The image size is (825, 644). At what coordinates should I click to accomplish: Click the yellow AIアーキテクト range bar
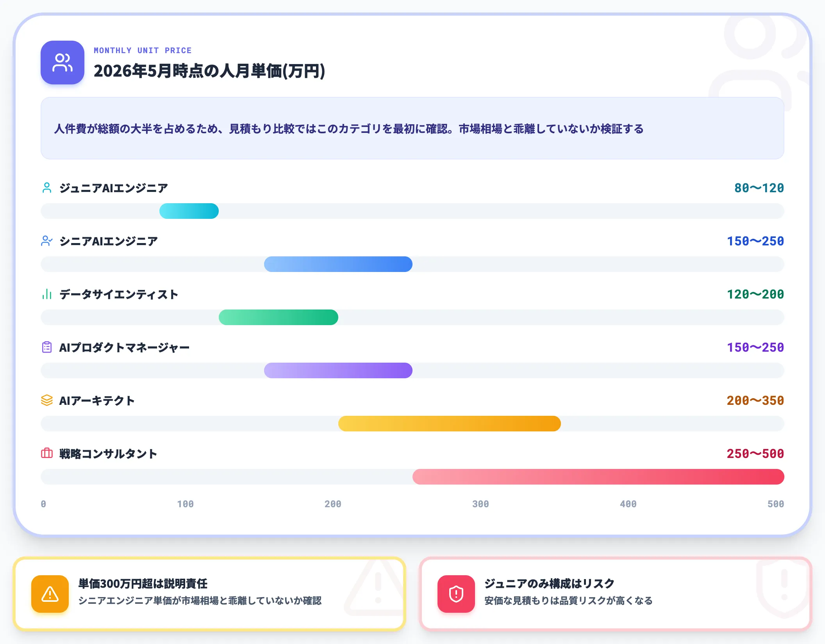(450, 424)
